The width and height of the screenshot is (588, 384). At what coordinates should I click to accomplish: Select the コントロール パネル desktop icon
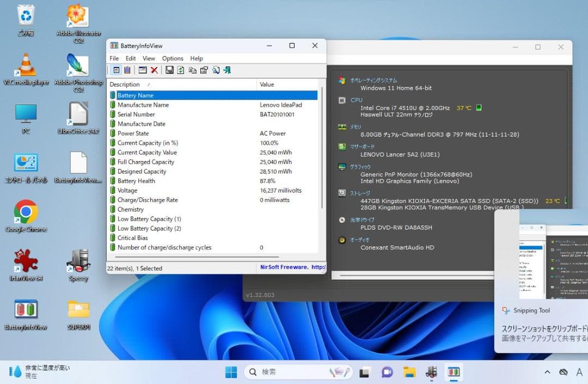[x=26, y=167]
